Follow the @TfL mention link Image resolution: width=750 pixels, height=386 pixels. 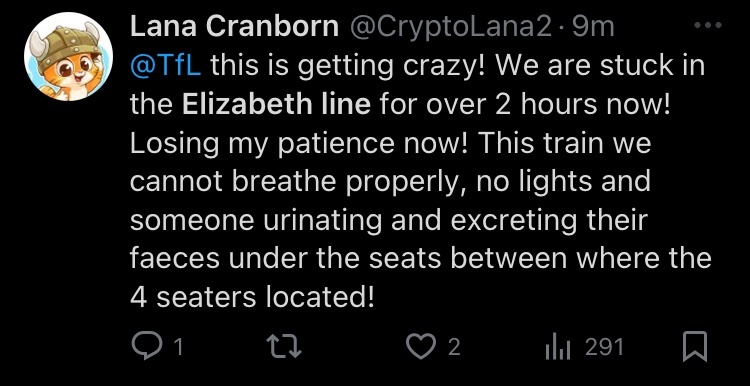165,66
